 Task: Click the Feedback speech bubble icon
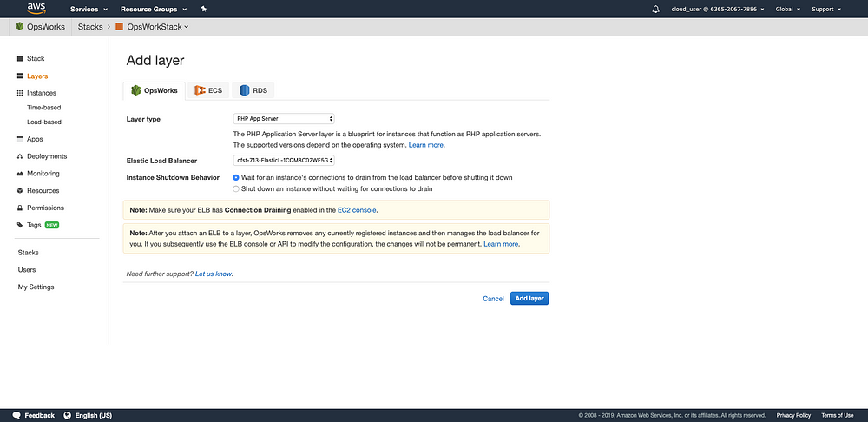[16, 415]
